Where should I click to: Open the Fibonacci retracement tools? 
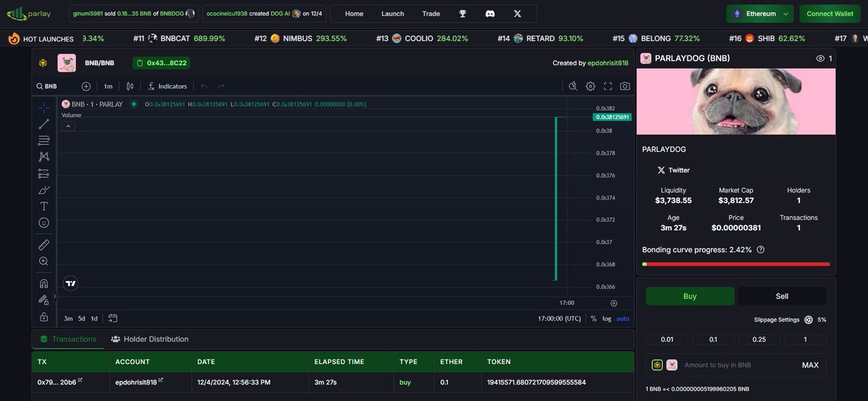44,140
